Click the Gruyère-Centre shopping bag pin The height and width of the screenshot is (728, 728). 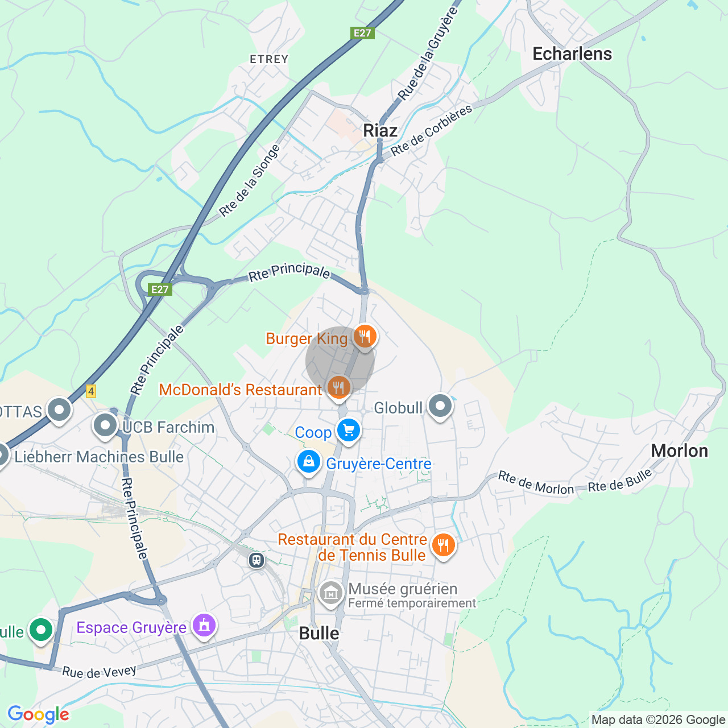[309, 462]
